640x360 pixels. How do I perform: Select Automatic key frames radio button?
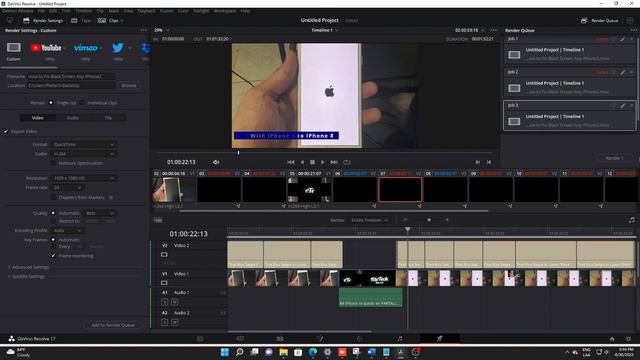coord(53,240)
